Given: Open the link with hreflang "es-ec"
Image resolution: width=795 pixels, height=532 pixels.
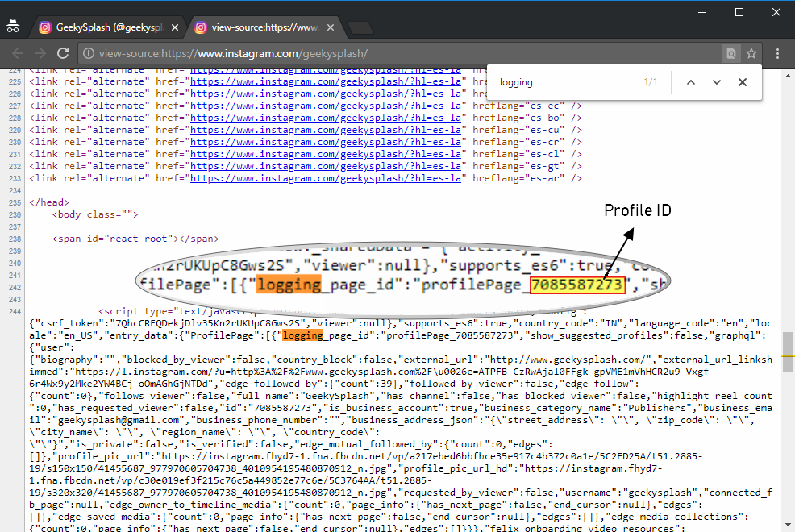Looking at the screenshot, I should point(326,106).
